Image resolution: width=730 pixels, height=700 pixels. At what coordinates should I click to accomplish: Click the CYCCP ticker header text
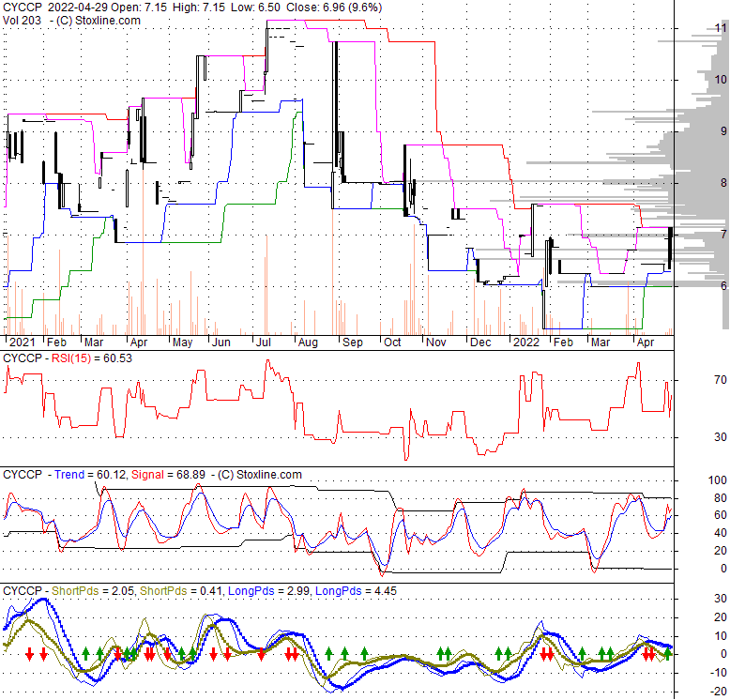pyautogui.click(x=22, y=8)
